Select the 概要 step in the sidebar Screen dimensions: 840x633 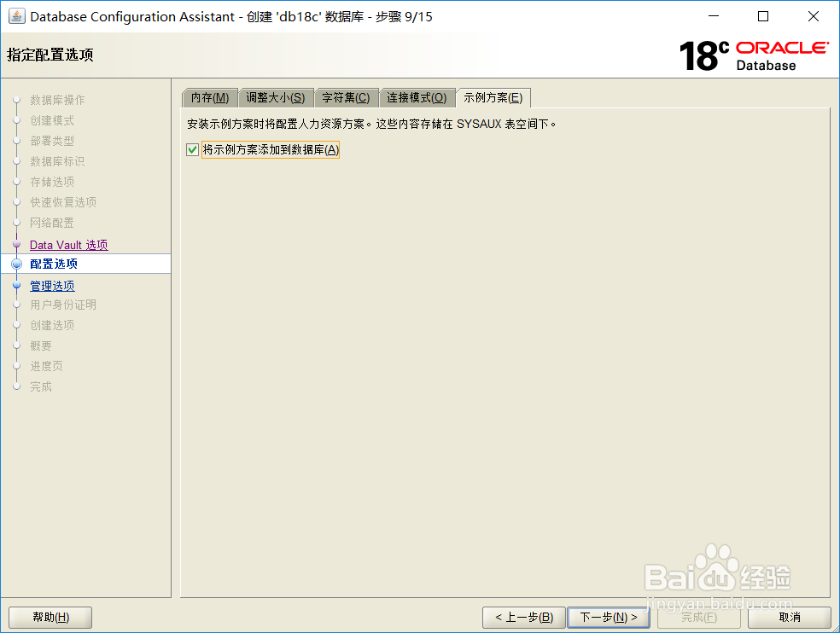tap(40, 346)
